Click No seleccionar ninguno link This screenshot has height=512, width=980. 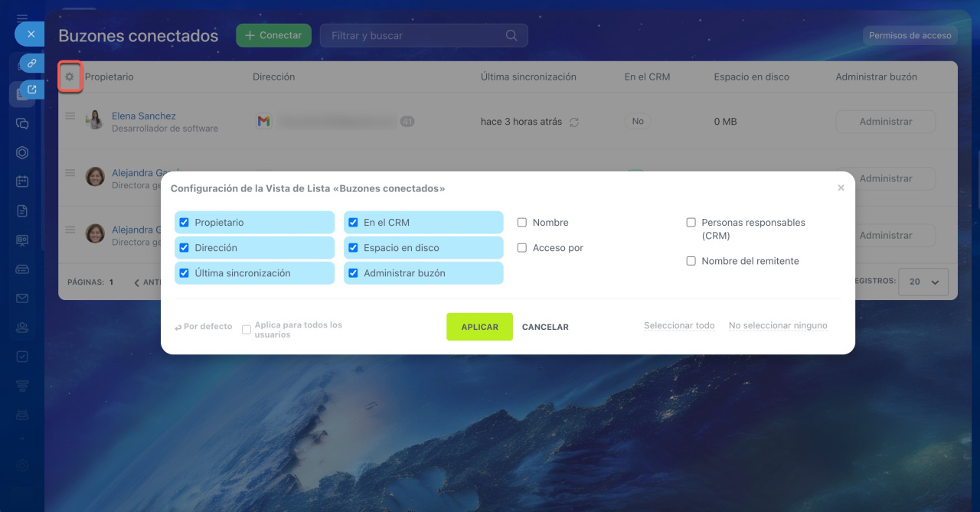pyautogui.click(x=778, y=325)
